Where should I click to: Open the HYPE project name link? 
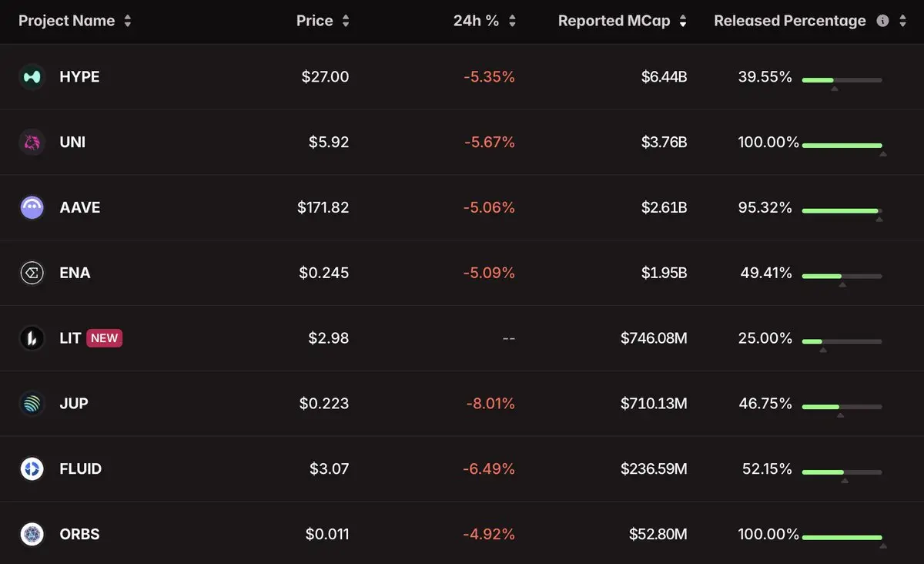point(79,77)
